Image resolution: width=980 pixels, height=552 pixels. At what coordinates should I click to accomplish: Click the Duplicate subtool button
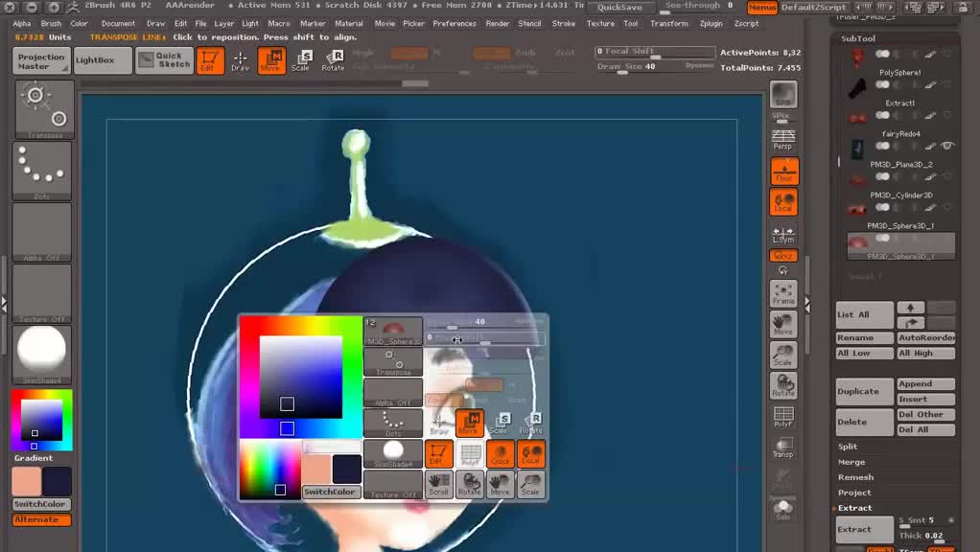pyautogui.click(x=864, y=392)
